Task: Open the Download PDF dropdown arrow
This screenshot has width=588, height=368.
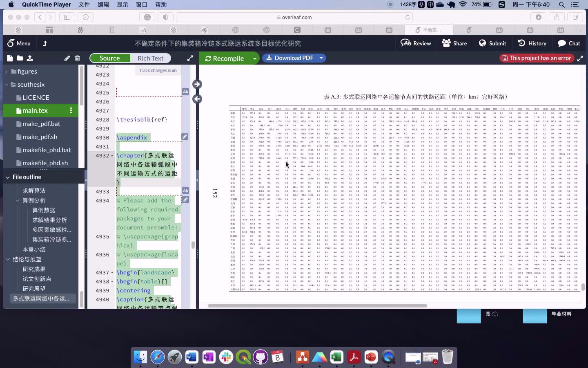Action: [321, 58]
